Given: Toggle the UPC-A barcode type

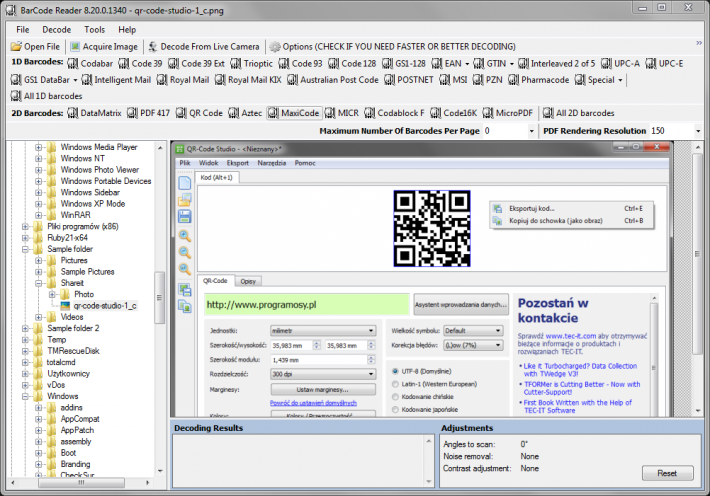Looking at the screenshot, I should click(x=621, y=63).
